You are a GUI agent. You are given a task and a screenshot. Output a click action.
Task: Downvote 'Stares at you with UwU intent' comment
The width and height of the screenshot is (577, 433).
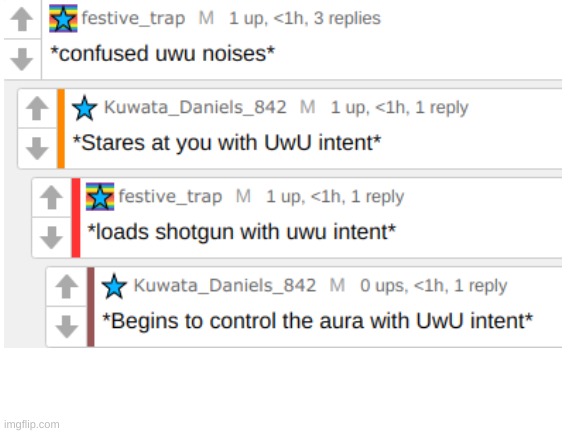tap(37, 148)
